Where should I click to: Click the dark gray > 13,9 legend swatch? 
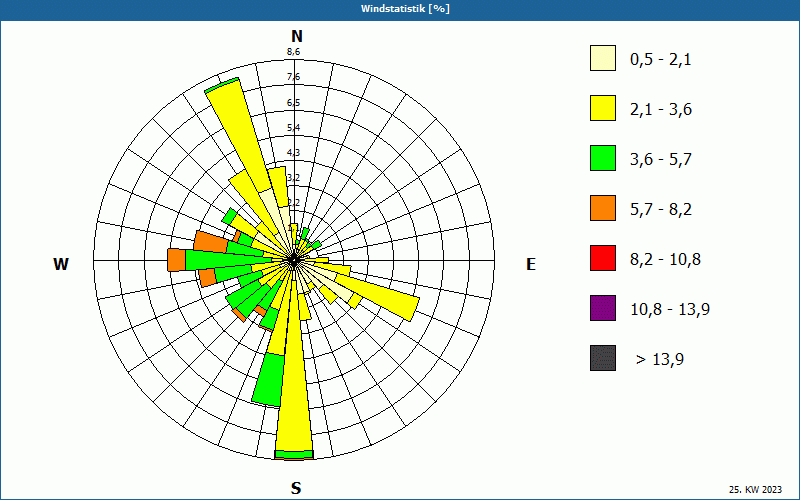tap(603, 358)
